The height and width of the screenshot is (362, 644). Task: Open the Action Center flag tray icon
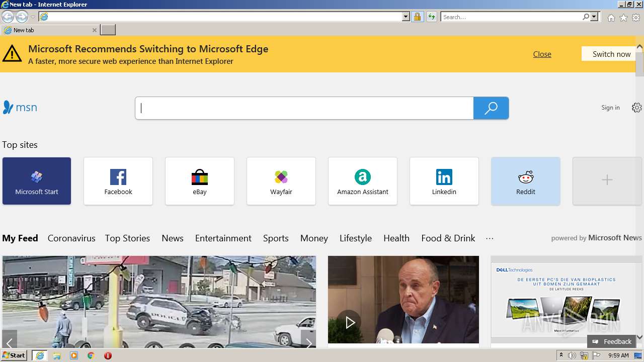point(596,355)
